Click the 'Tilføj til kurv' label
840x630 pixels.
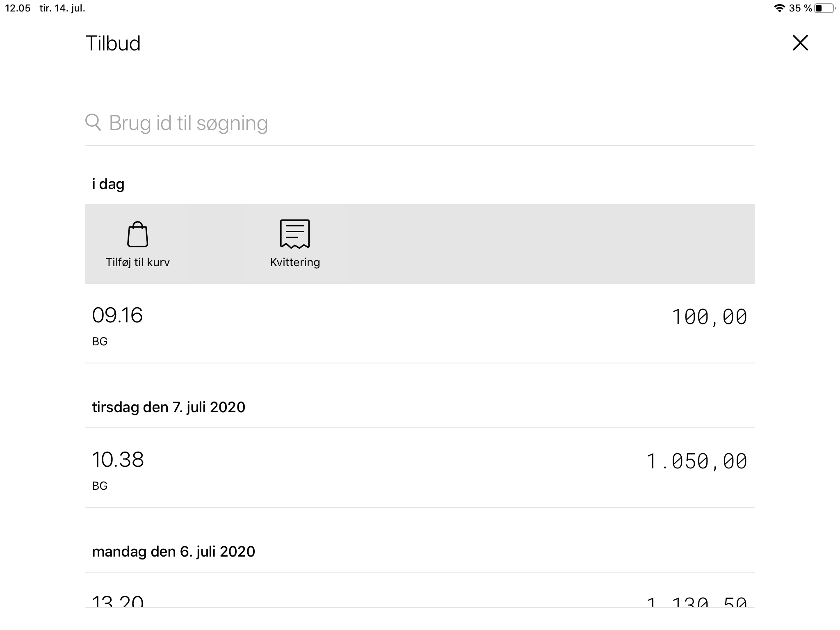pyautogui.click(x=137, y=262)
